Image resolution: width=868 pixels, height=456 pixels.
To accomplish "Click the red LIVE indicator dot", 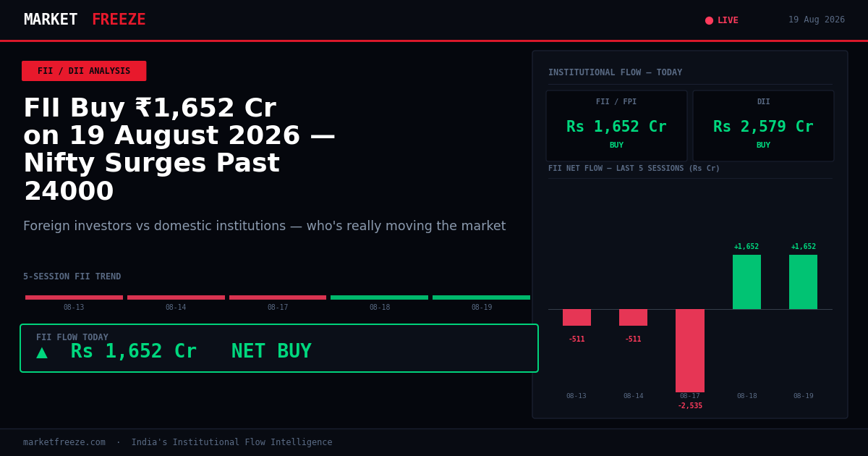I will click(709, 20).
